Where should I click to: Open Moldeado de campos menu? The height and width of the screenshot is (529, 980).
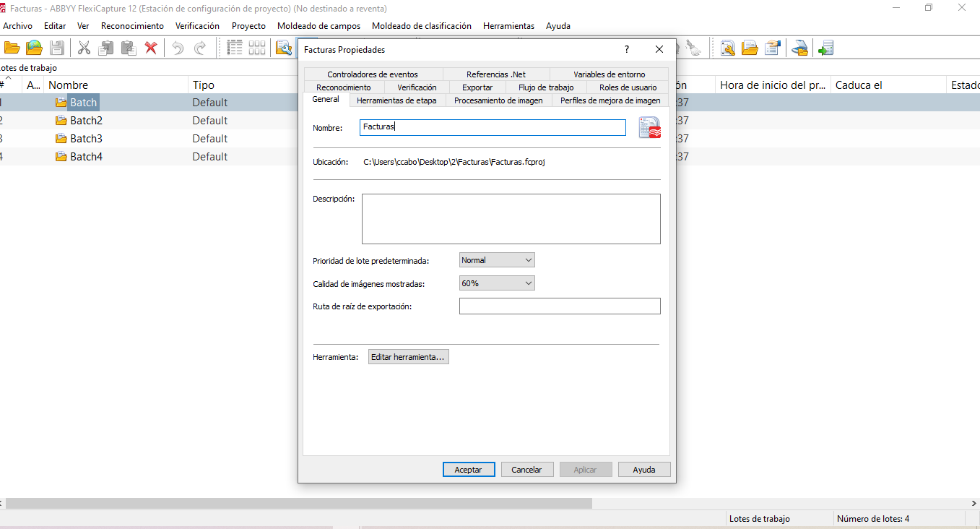[x=318, y=26]
